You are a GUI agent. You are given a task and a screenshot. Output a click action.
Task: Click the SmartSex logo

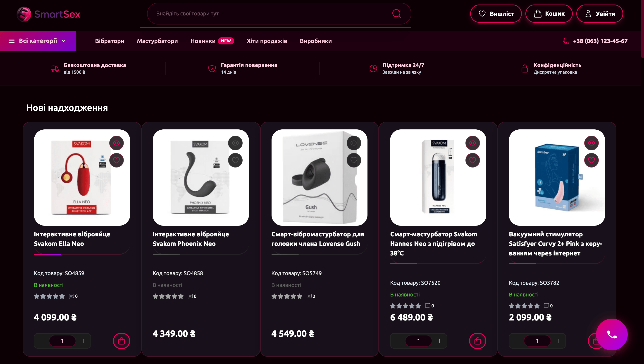pos(48,14)
